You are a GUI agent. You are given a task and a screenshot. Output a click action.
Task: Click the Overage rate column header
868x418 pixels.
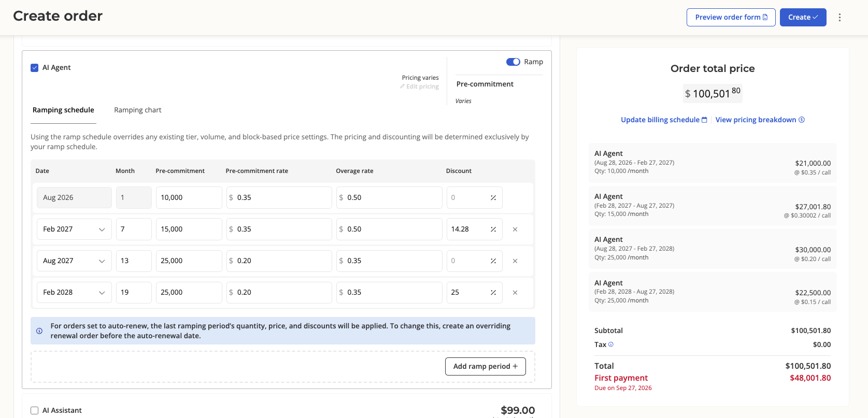(354, 171)
